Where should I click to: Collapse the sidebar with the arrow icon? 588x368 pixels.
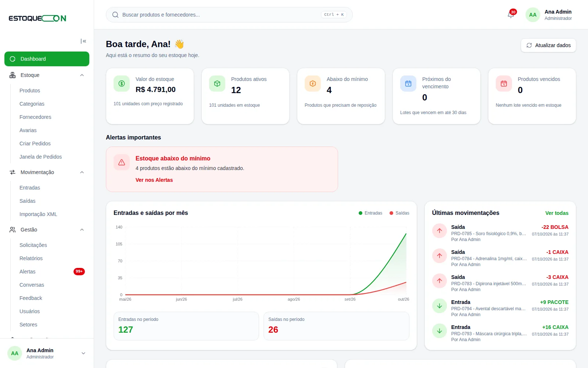click(83, 41)
